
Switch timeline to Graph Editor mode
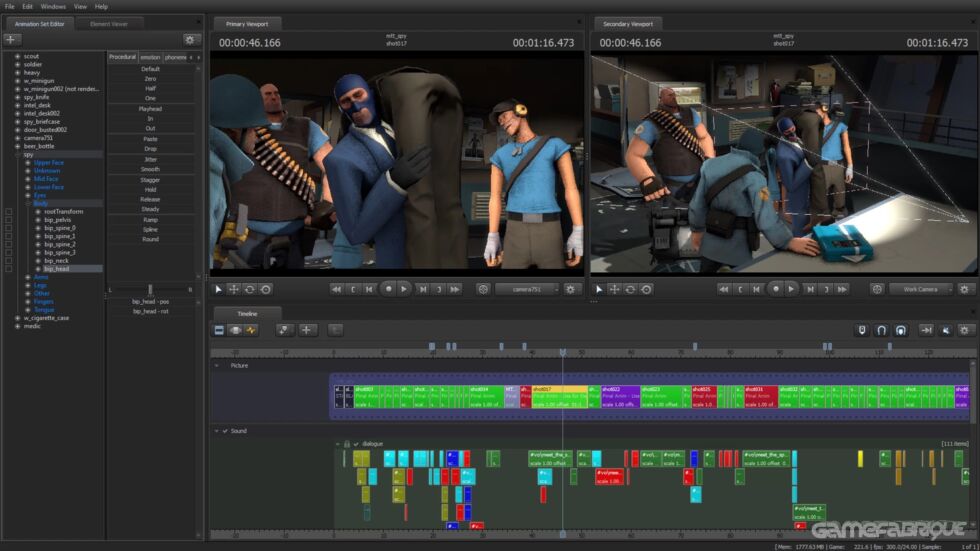tap(251, 330)
